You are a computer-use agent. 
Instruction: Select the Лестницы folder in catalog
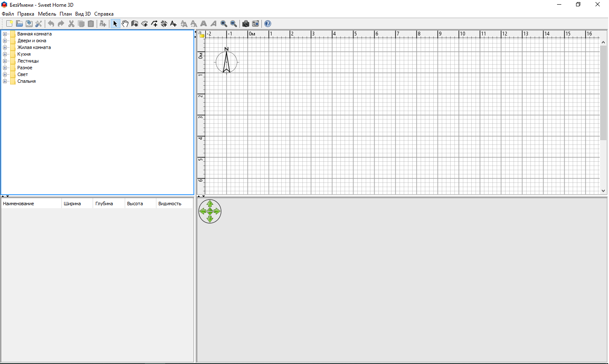pyautogui.click(x=28, y=61)
